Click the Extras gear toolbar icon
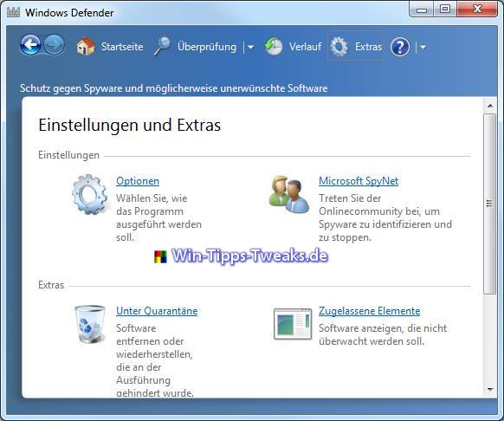The image size is (504, 421). point(339,47)
